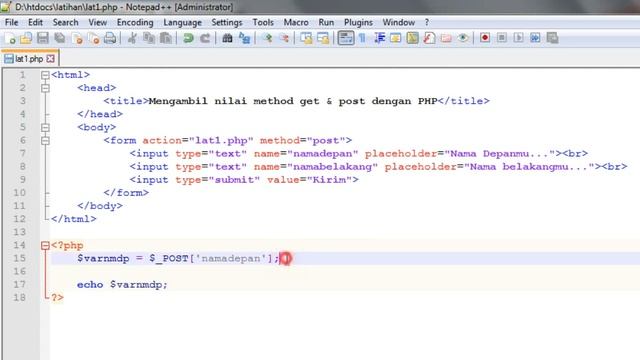Open the Window menu
Screen dimensions: 640x360
point(398,22)
